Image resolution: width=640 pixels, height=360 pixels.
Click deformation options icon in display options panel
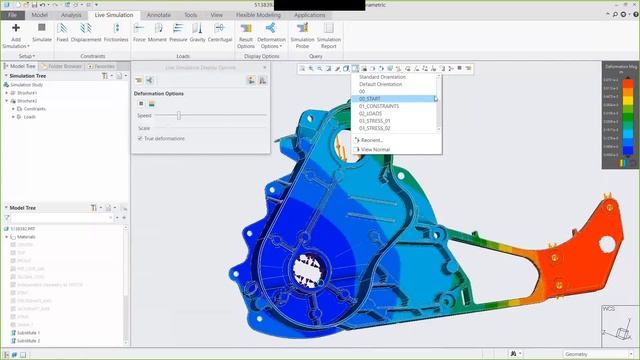pyautogui.click(x=149, y=80)
